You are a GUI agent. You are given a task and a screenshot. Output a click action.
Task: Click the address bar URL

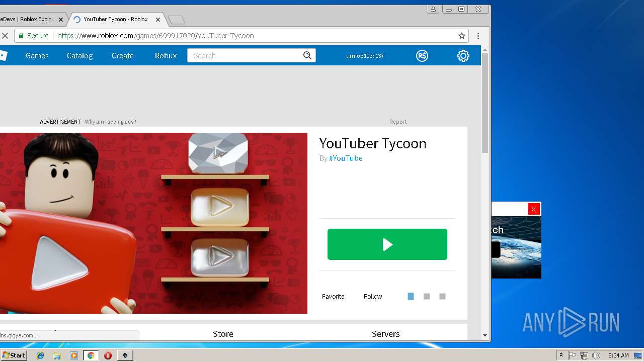point(155,36)
